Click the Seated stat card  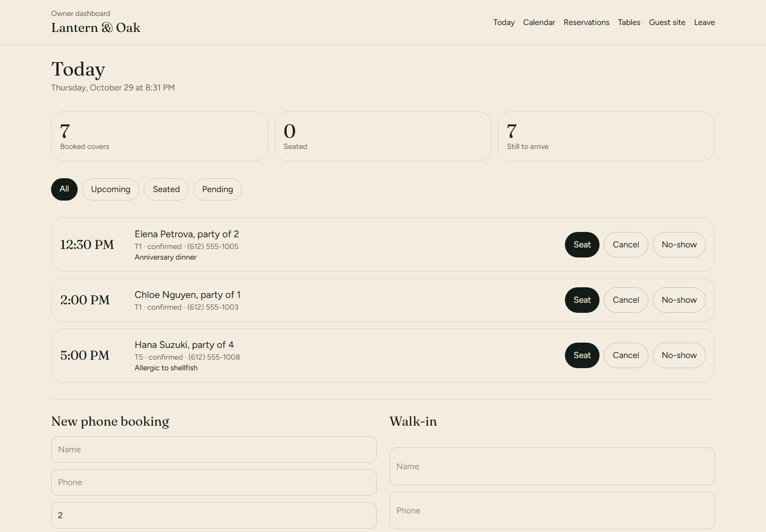[x=383, y=136]
